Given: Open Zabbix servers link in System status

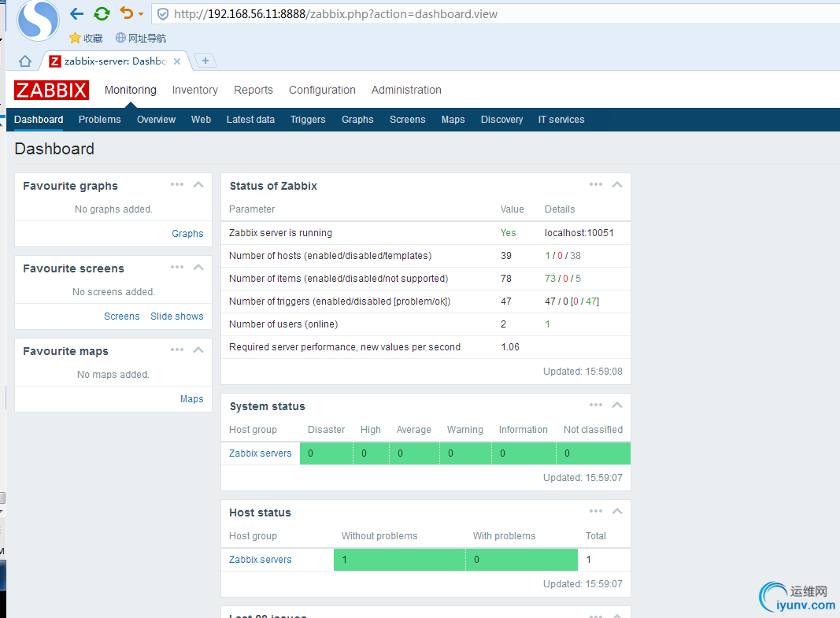Looking at the screenshot, I should [261, 453].
